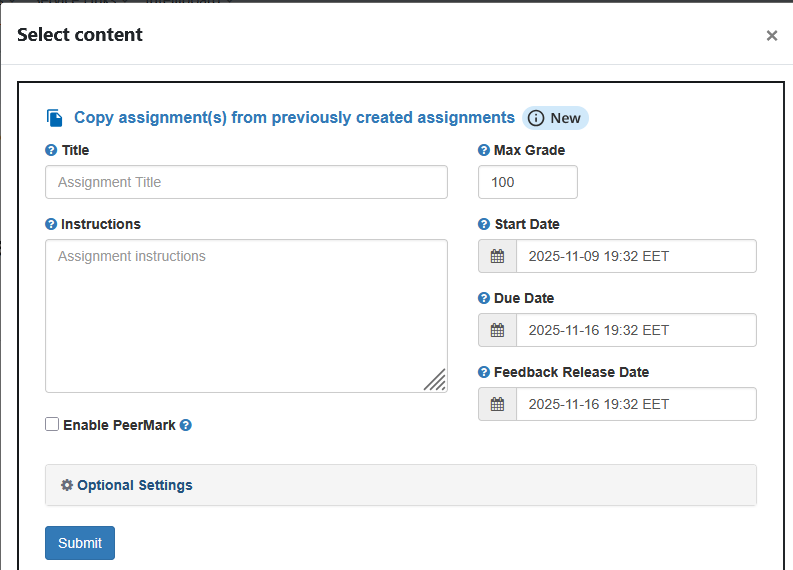Close the Select content dialog
The height and width of the screenshot is (570, 793).
tap(772, 36)
